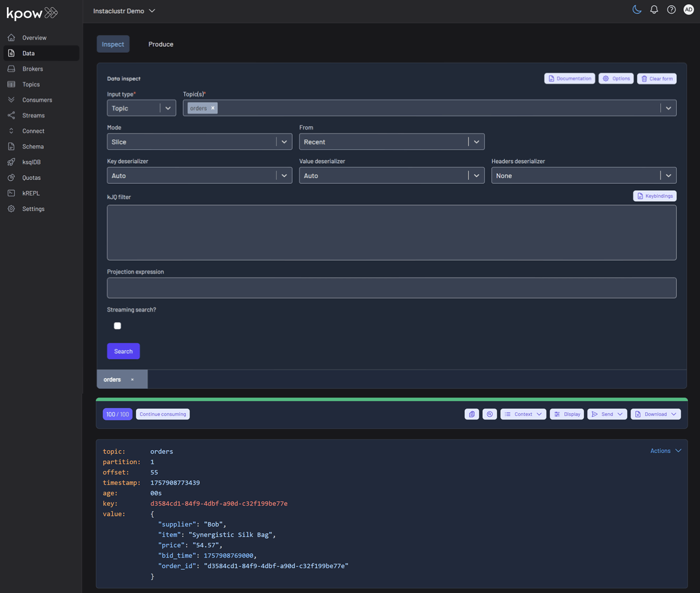Go to ksqlDB in the sidebar

click(x=31, y=162)
